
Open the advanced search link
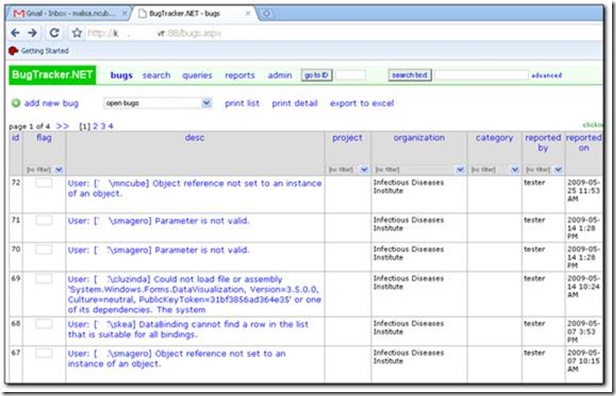546,75
